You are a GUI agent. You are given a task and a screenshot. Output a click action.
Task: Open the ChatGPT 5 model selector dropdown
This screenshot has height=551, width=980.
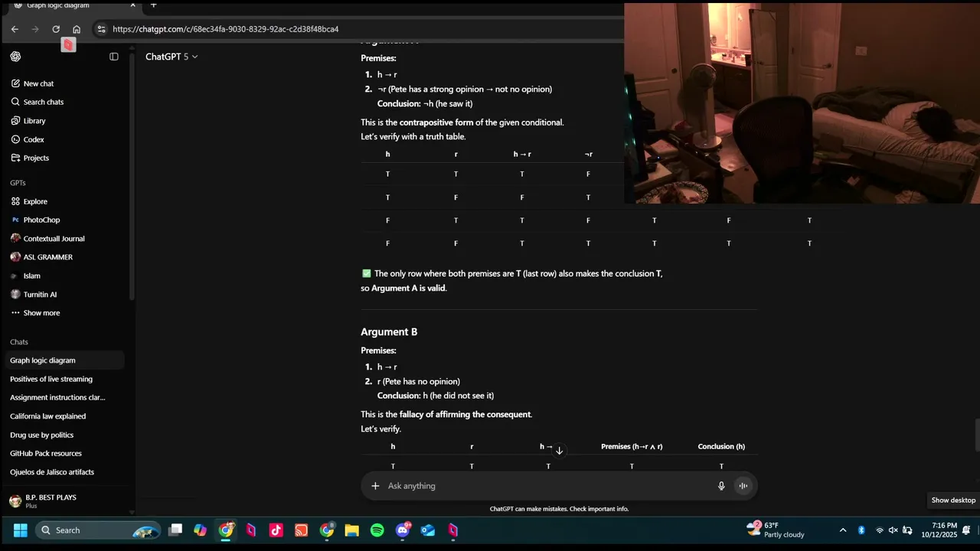171,57
